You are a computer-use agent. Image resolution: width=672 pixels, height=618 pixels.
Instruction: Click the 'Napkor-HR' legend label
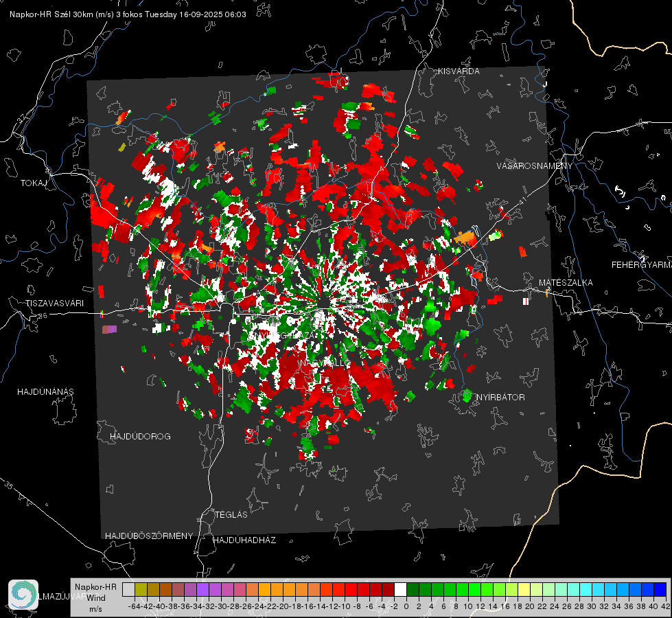(x=95, y=587)
